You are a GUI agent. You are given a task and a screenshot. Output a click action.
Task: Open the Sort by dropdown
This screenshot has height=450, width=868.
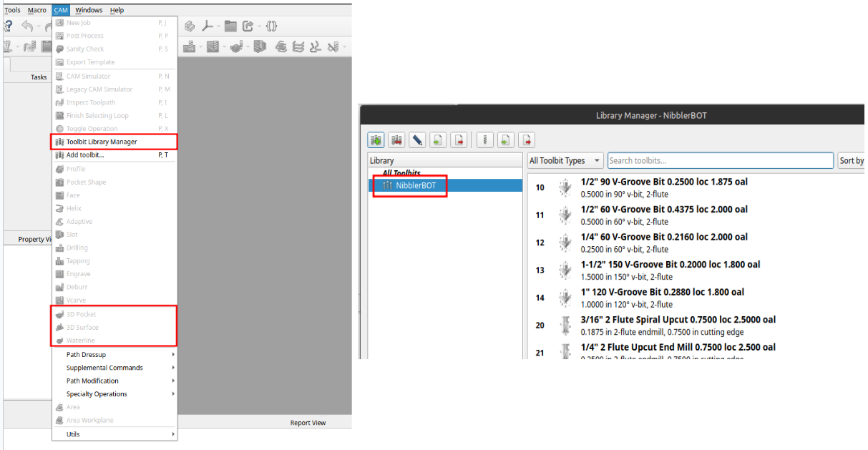coord(852,161)
